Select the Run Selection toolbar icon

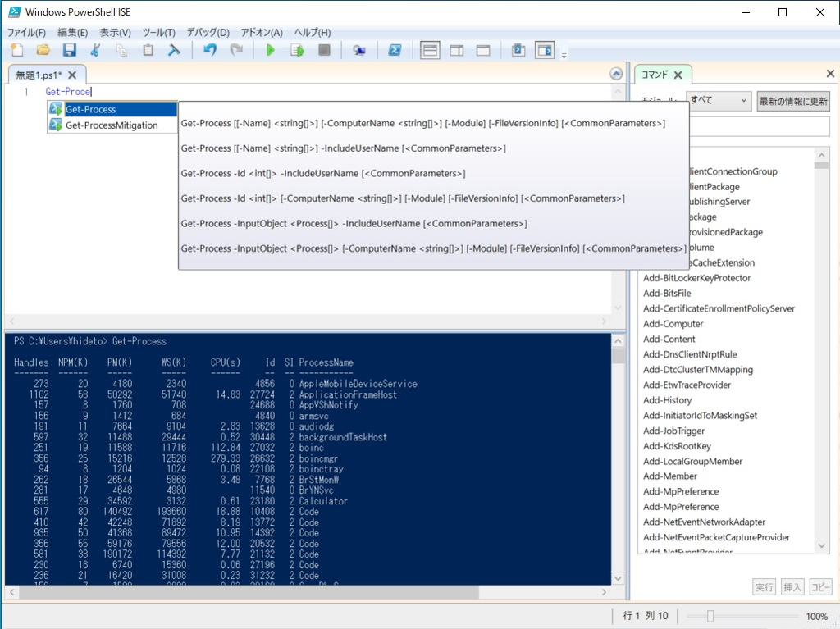coord(296,50)
